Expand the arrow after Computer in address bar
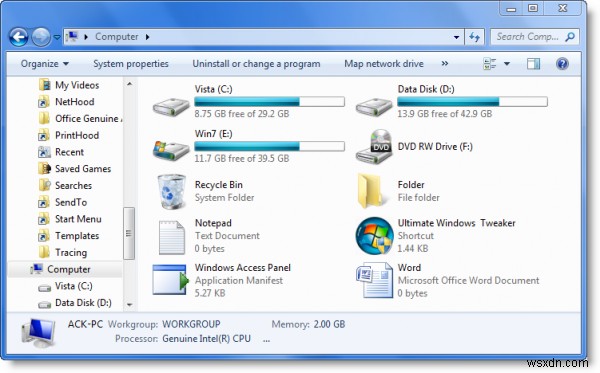 [147, 37]
